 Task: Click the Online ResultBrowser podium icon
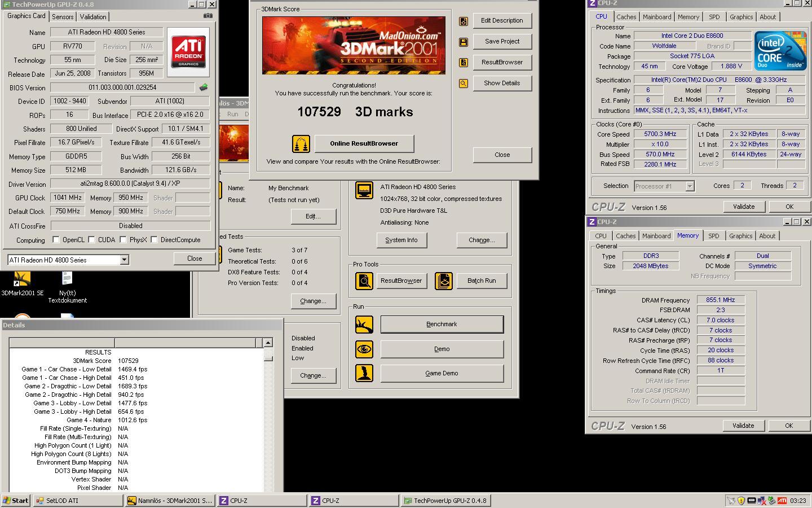coord(301,143)
